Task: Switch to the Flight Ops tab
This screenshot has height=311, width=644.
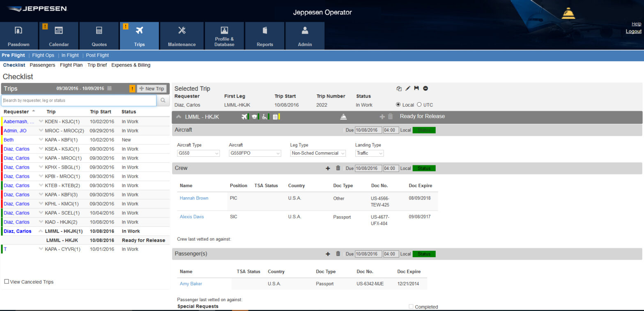Action: pos(43,55)
